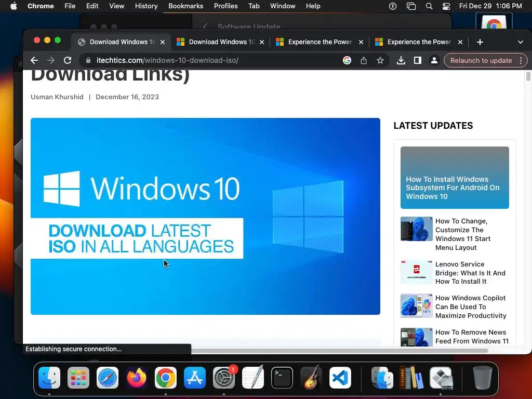Open Remove News Feed Windows 11 article
This screenshot has width=532, height=399.
pos(472,337)
